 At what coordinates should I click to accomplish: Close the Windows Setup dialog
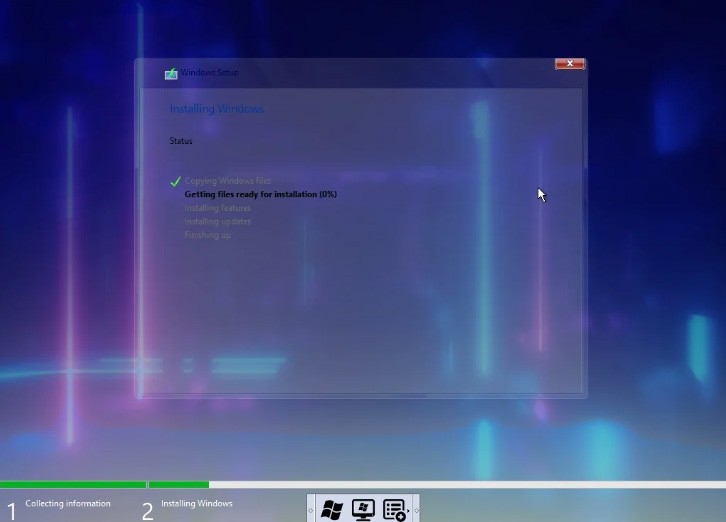coord(569,64)
